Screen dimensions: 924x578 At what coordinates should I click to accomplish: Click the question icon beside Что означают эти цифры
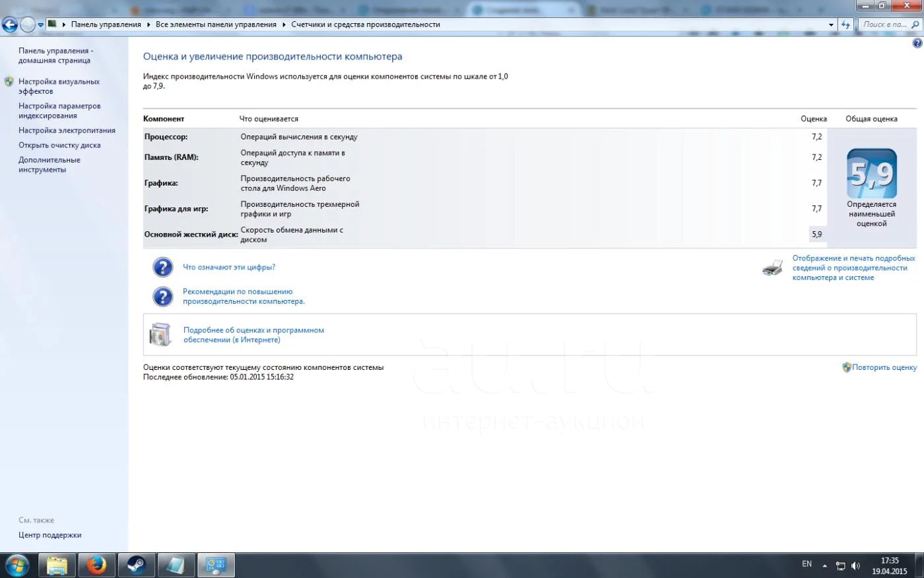(x=162, y=267)
